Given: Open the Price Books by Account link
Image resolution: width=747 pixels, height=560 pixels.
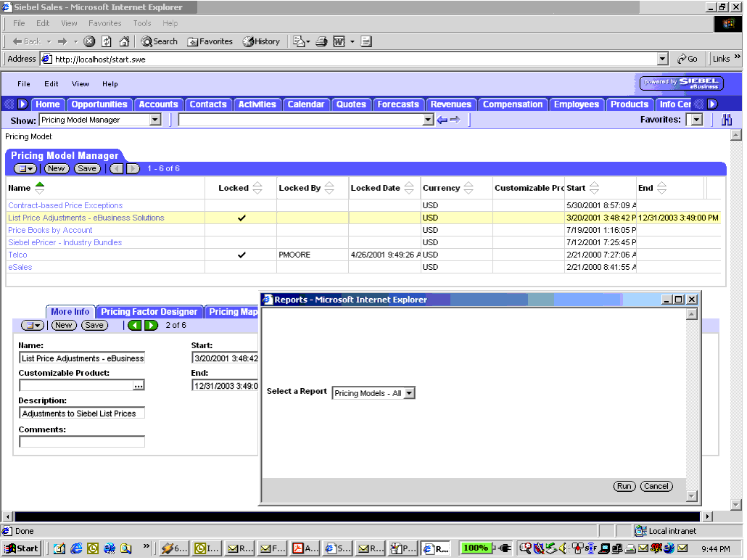Looking at the screenshot, I should [50, 230].
